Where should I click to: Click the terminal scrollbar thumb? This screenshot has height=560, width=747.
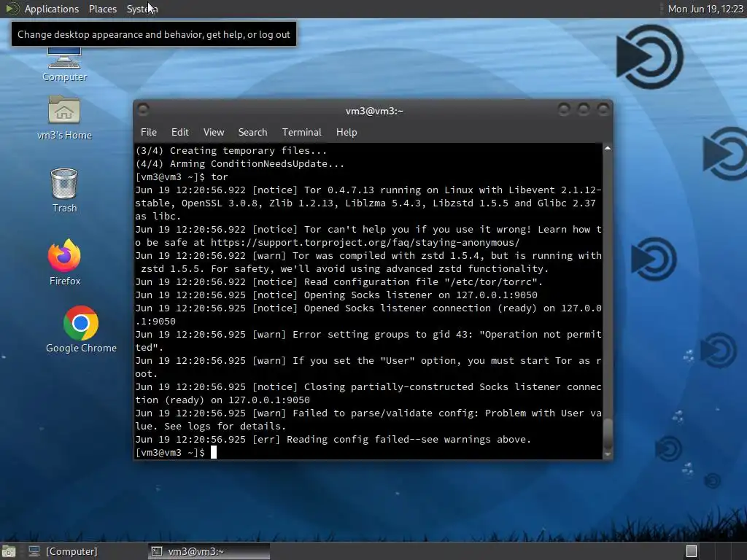[x=608, y=434]
